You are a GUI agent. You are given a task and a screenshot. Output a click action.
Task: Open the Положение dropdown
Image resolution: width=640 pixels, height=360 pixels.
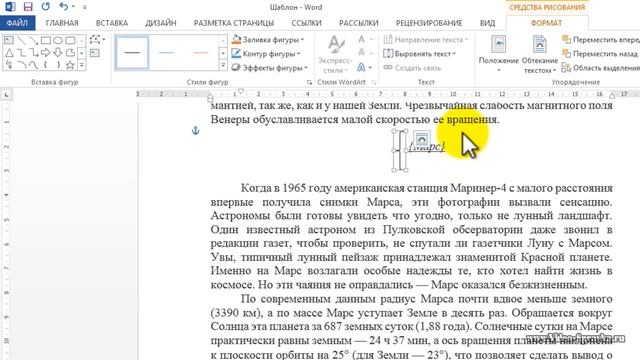point(498,55)
